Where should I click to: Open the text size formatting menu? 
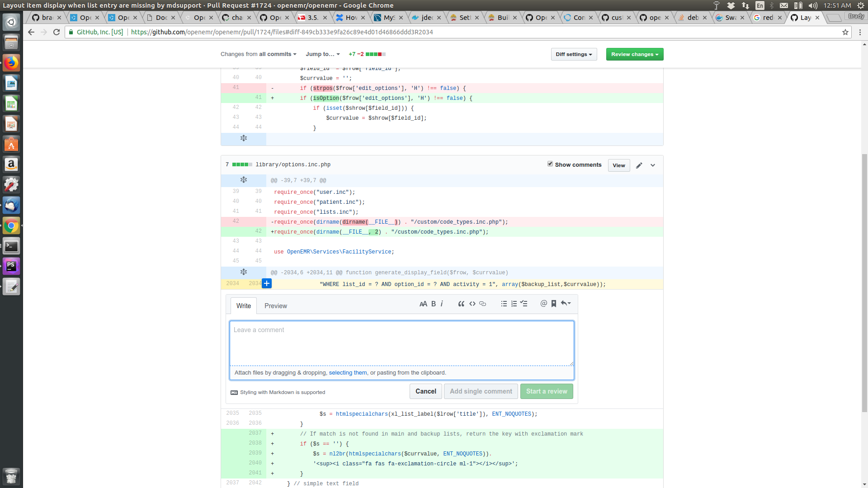tap(423, 304)
